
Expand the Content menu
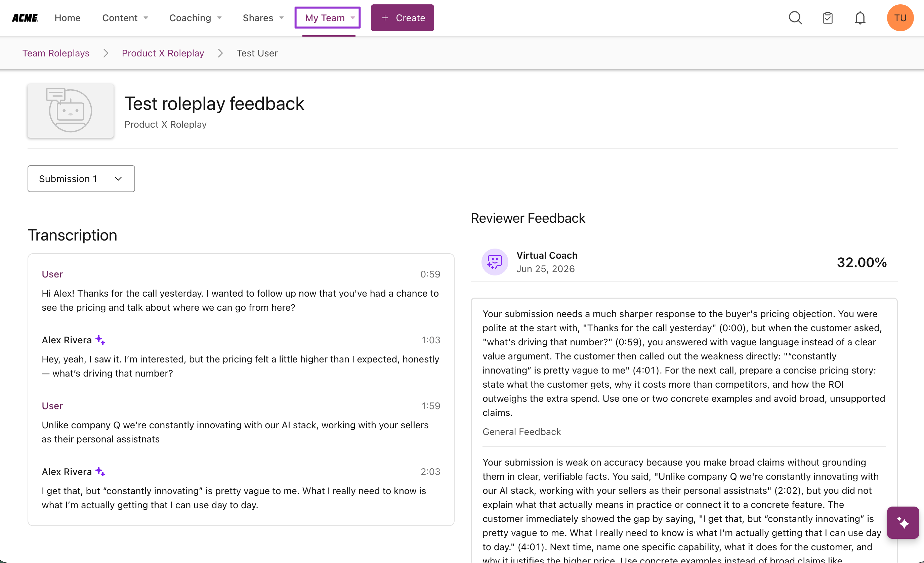pos(125,17)
